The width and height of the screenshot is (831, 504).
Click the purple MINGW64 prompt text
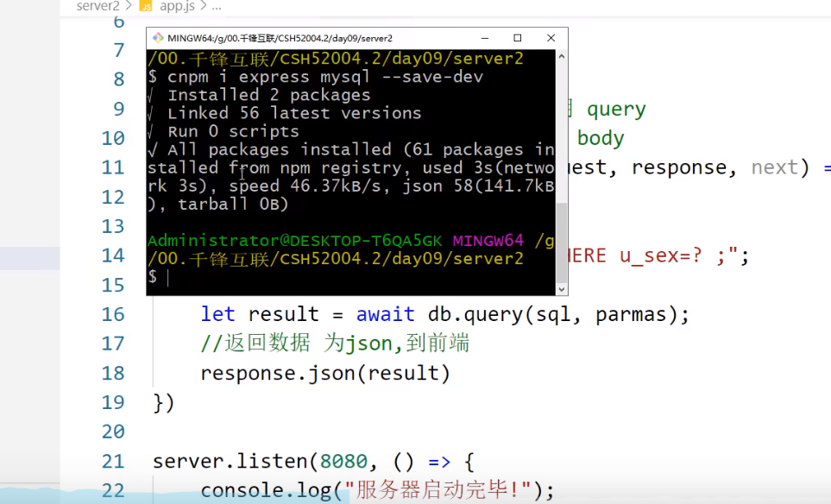[488, 241]
